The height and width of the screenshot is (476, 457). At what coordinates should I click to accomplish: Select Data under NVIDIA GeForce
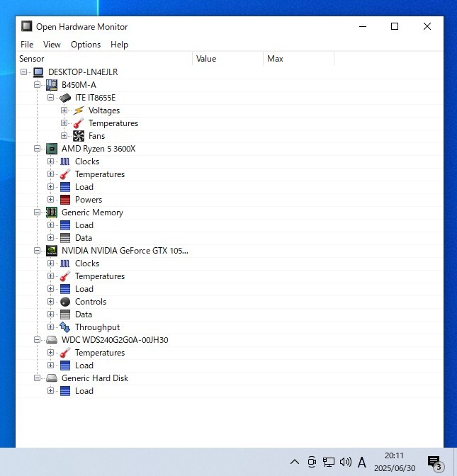coord(84,314)
